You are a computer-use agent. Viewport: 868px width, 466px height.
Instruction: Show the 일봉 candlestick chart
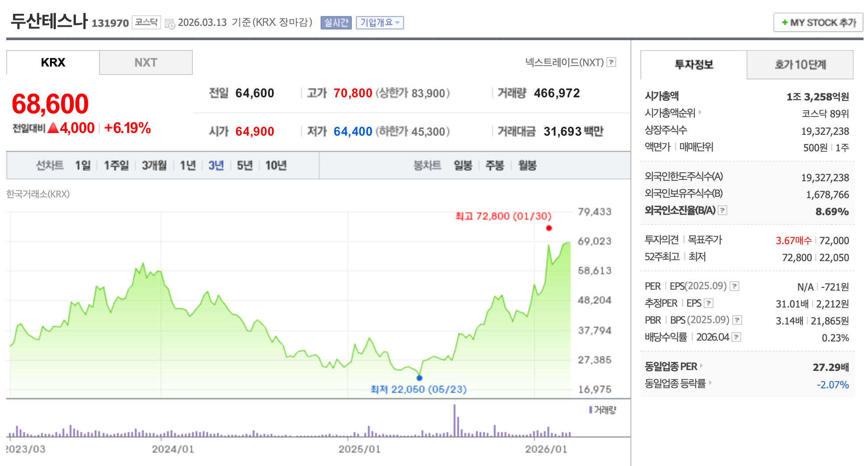click(463, 166)
